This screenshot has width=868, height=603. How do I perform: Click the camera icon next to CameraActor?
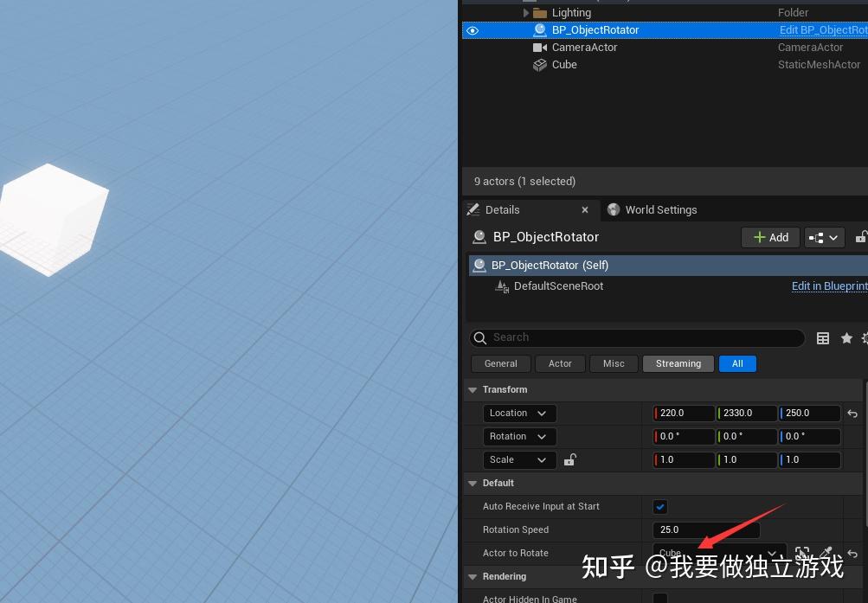[x=541, y=47]
